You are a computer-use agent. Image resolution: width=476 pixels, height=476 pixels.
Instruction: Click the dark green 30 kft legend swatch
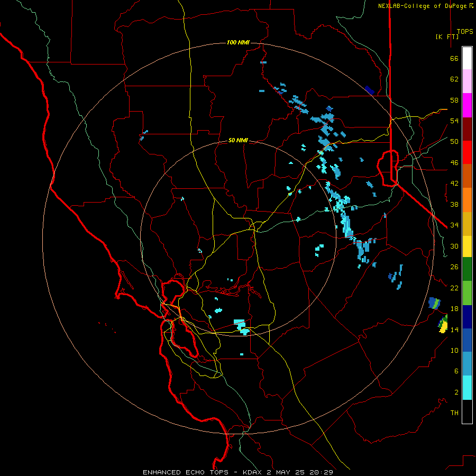click(x=467, y=269)
